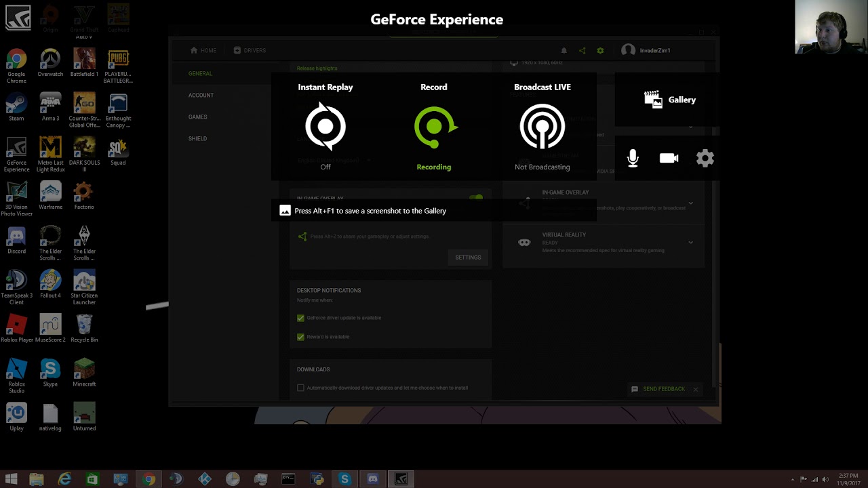Click the Battlefield 1 desktop shortcut
This screenshot has height=488, width=868.
[84, 63]
